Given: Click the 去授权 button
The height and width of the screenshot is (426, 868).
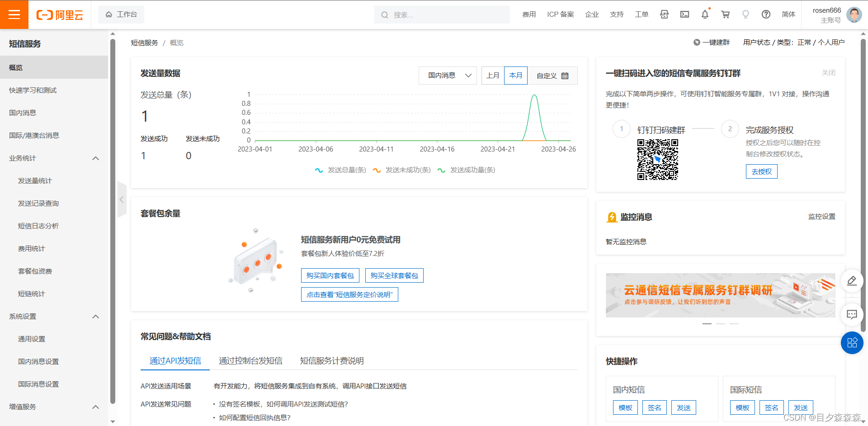Looking at the screenshot, I should tap(761, 171).
